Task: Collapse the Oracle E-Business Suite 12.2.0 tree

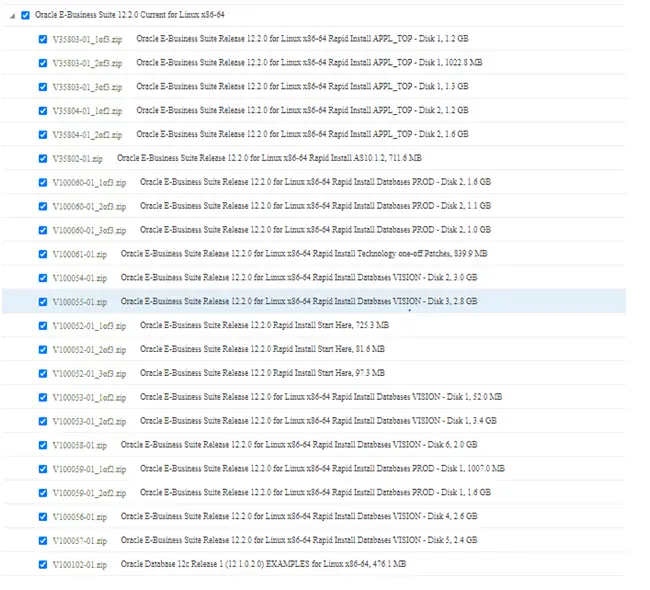Action: click(12, 16)
